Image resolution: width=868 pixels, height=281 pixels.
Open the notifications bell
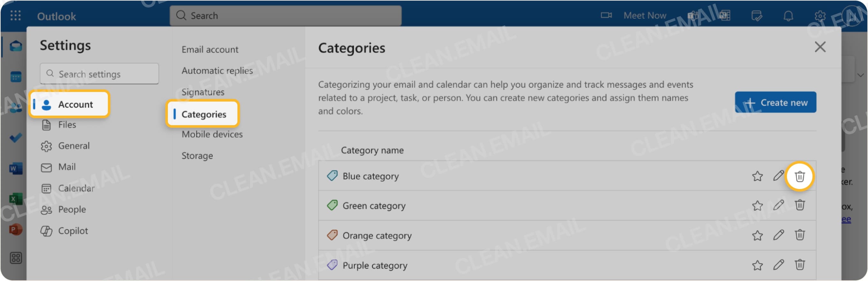tap(789, 16)
